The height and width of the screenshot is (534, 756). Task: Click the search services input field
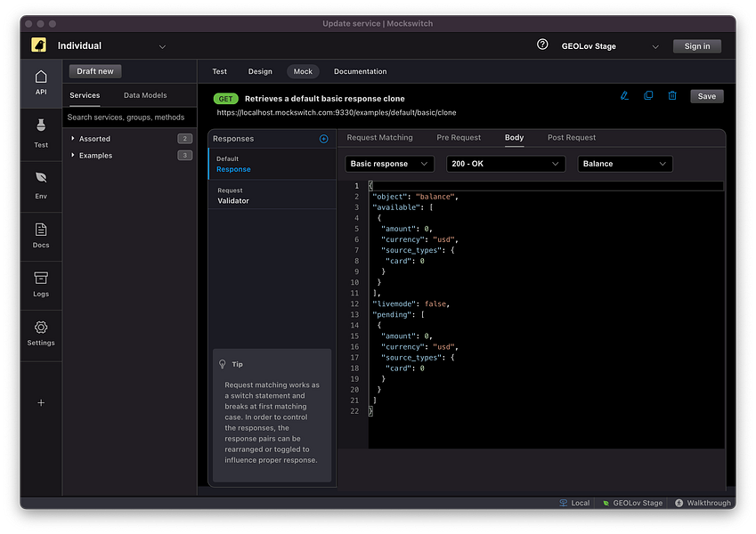point(129,117)
